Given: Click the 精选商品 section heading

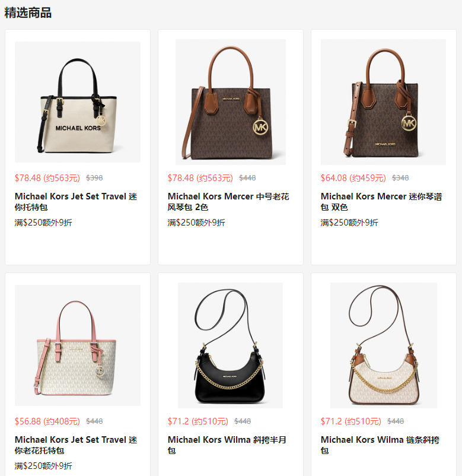Looking at the screenshot, I should tap(28, 12).
